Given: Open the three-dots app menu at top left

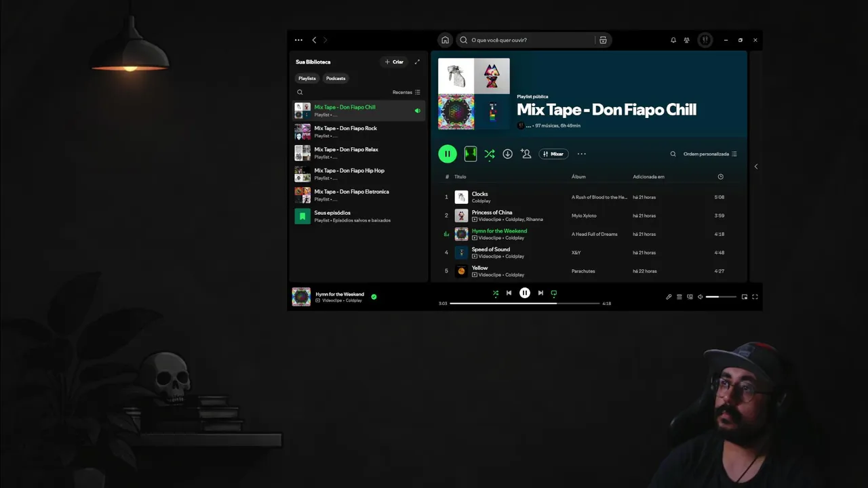Looking at the screenshot, I should pos(298,40).
